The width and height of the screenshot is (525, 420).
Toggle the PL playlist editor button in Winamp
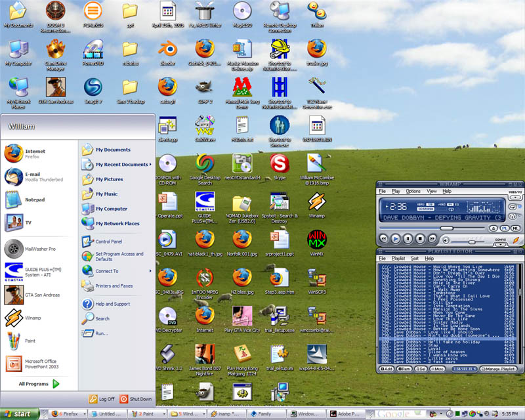(504, 228)
